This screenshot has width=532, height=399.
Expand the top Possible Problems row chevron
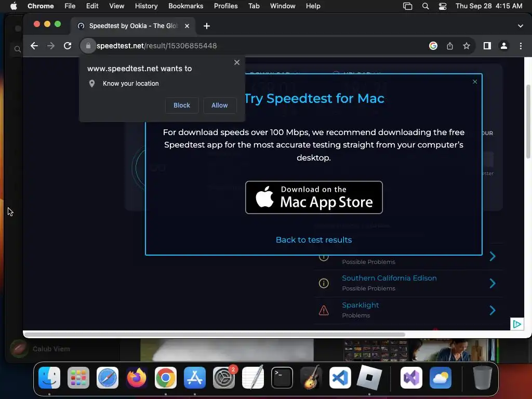tap(493, 257)
